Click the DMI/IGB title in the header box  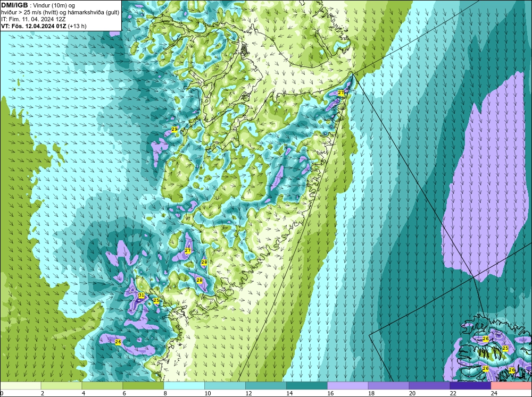click(x=14, y=5)
